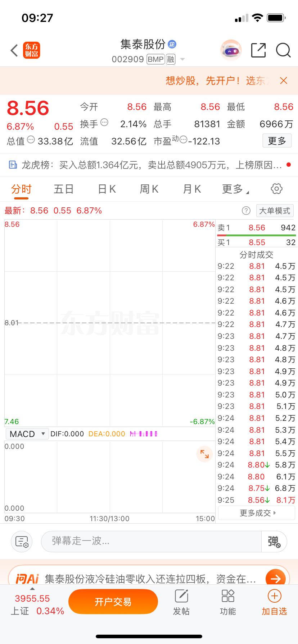298x644 pixels.
Task: Tap the BMP tag under stock name
Action: click(155, 59)
